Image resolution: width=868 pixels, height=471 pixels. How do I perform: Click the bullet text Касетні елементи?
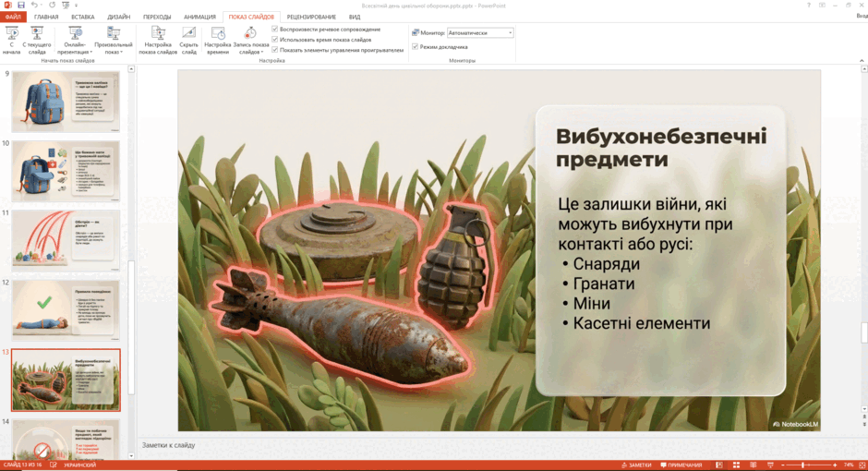[641, 323]
